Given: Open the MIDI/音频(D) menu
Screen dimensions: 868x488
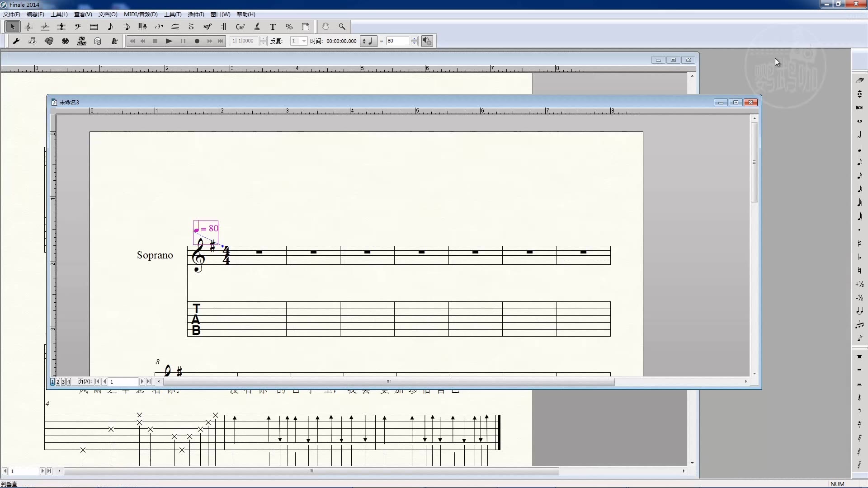Looking at the screenshot, I should coord(141,14).
